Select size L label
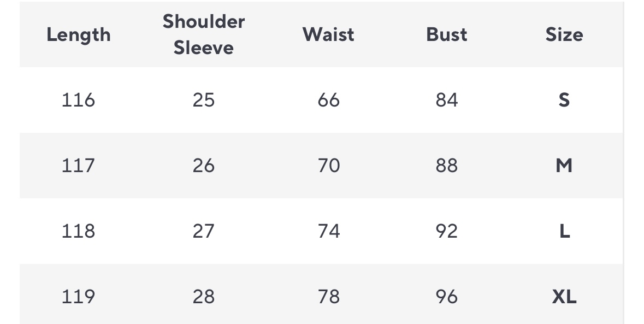Screen dimensions: 644x324 click(564, 231)
